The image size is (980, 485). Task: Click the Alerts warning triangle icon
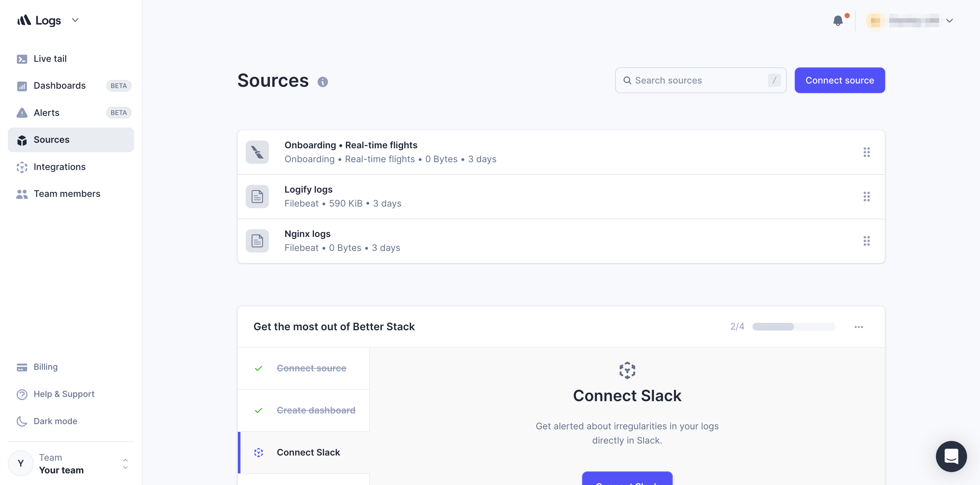[x=22, y=113]
